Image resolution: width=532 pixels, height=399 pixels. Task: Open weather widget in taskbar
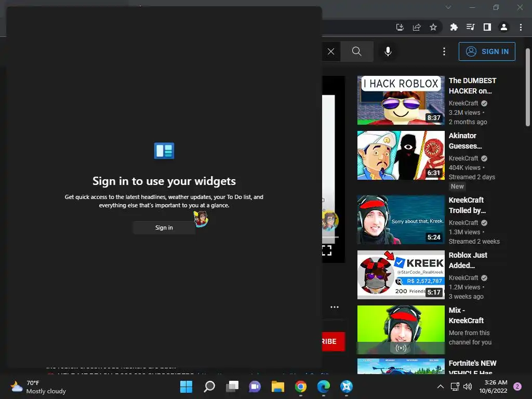(38, 387)
